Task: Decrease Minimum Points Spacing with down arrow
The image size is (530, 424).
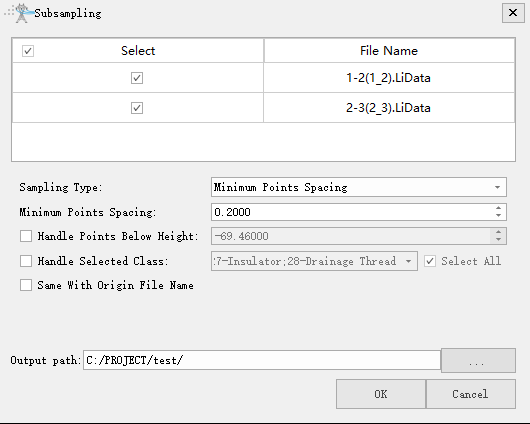Action: tap(499, 216)
